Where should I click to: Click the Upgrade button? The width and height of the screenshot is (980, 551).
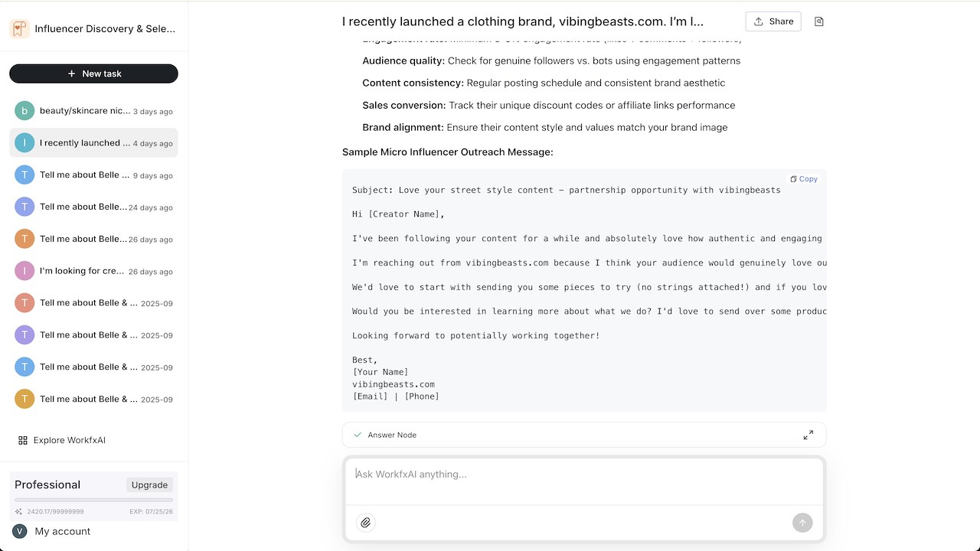point(149,484)
